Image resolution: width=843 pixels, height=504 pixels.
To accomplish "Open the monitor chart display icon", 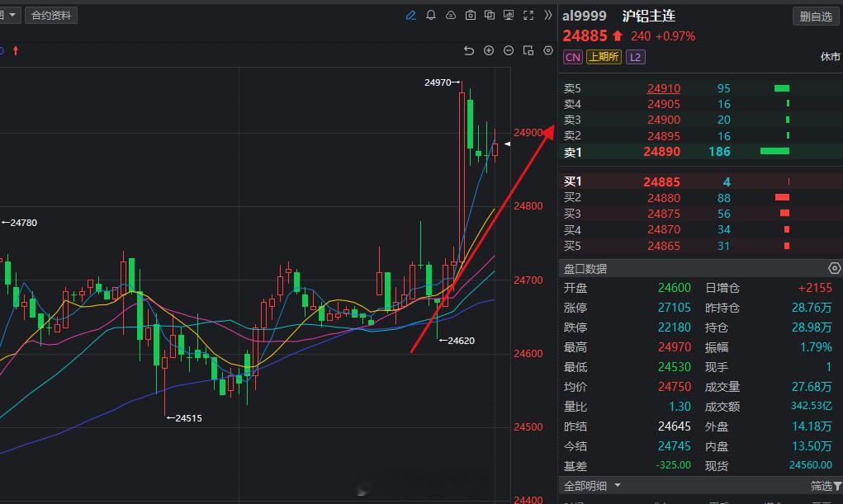I will [x=509, y=15].
